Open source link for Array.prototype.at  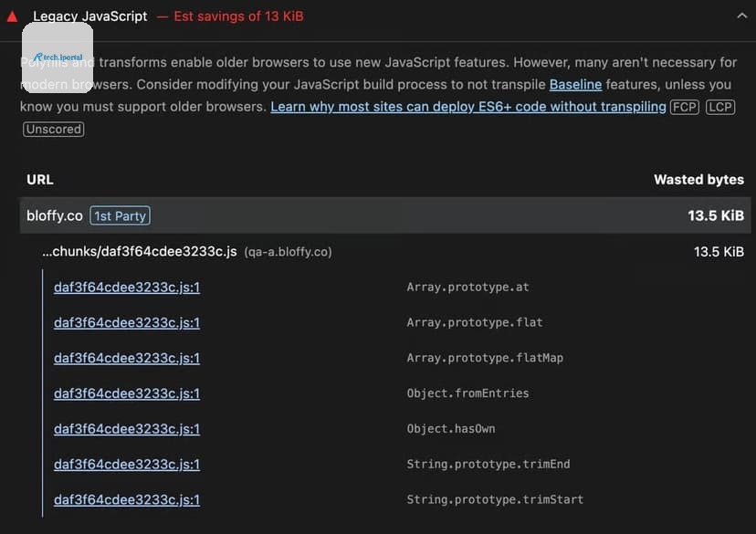(127, 288)
